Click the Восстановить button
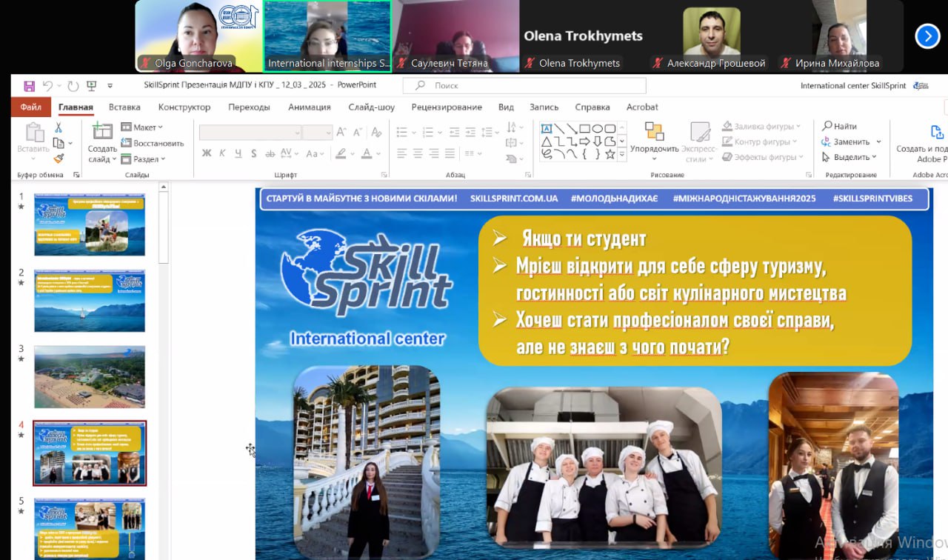 click(153, 143)
